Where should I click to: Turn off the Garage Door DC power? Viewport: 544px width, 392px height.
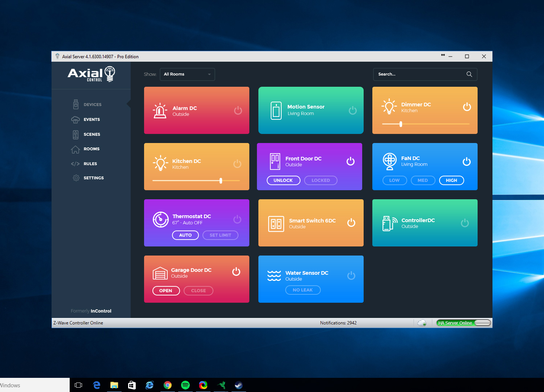pos(236,272)
